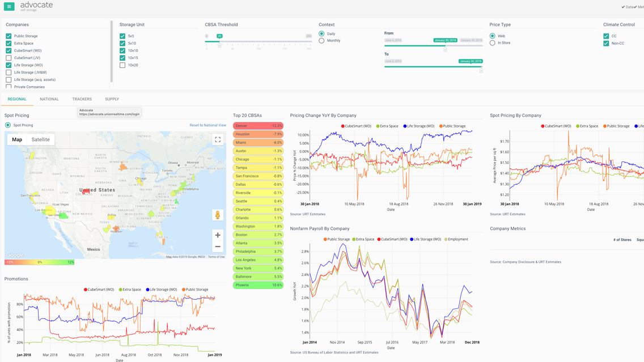Image resolution: width=644 pixels, height=362 pixels.
Task: Select Daily context option
Action: pyautogui.click(x=321, y=33)
